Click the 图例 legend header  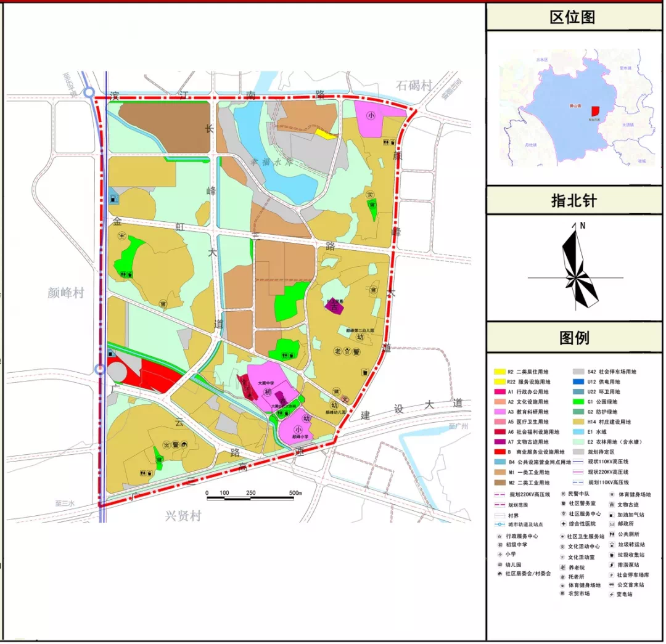(x=574, y=338)
